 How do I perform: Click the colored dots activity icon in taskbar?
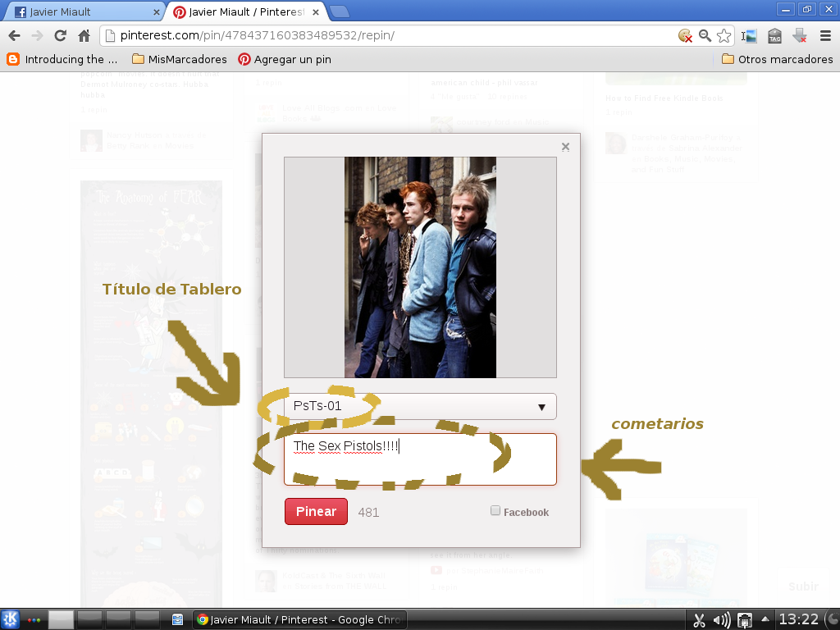(34, 620)
